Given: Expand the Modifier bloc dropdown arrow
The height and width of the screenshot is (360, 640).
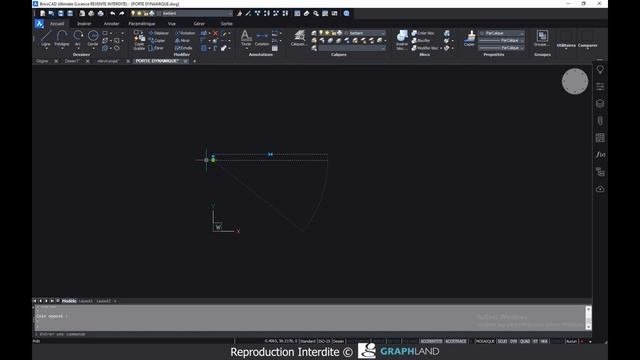Looking at the screenshot, I should [x=441, y=48].
